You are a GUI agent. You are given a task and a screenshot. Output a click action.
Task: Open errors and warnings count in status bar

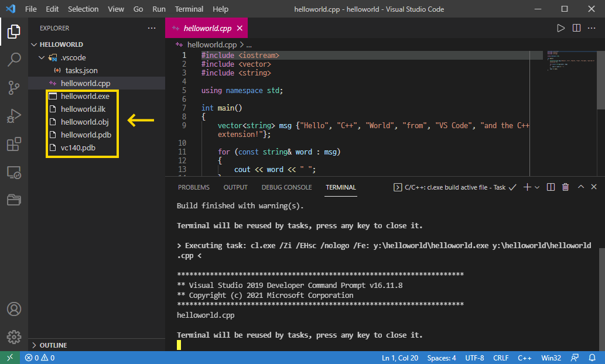click(40, 358)
